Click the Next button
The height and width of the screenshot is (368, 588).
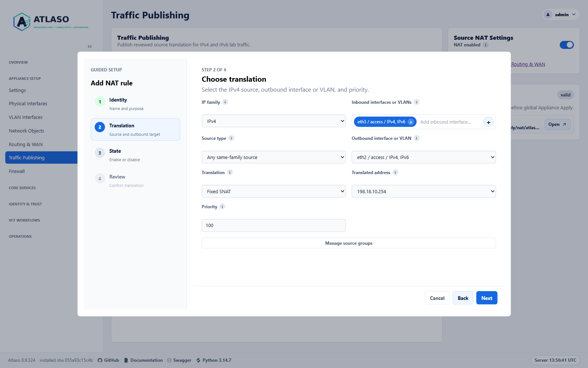[487, 298]
